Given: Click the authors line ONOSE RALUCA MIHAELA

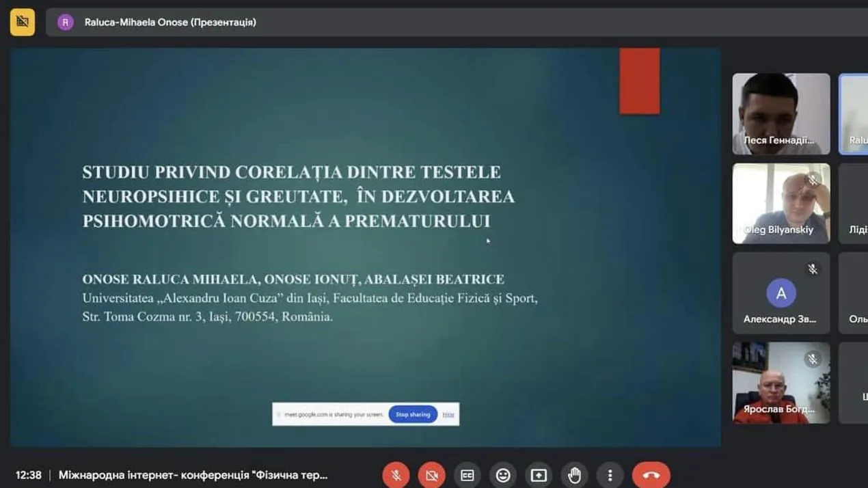Looking at the screenshot, I should [x=293, y=280].
